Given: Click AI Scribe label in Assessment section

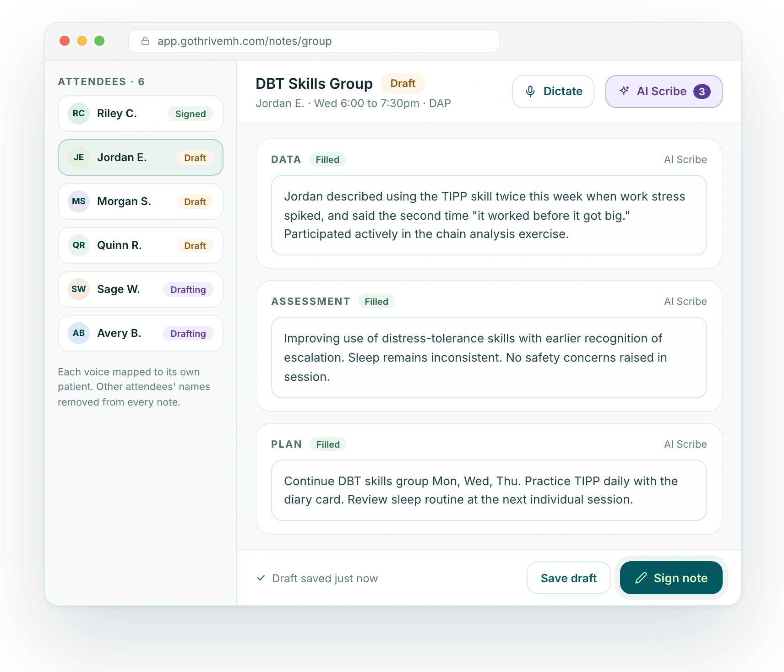Looking at the screenshot, I should [686, 301].
